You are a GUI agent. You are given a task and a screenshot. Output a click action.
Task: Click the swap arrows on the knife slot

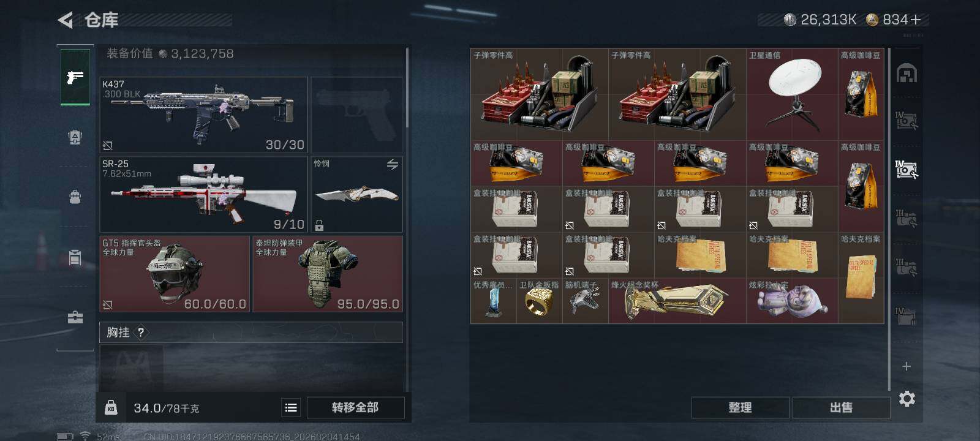click(x=393, y=164)
